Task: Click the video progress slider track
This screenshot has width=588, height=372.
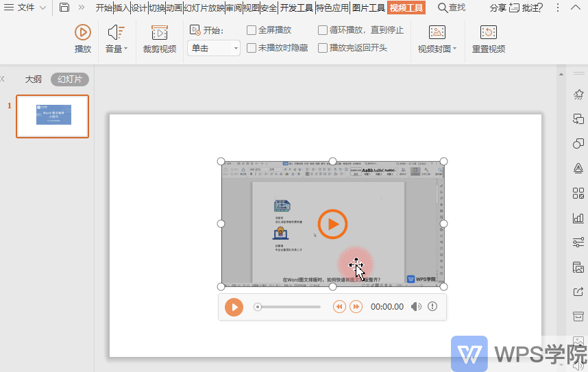Action: point(287,307)
